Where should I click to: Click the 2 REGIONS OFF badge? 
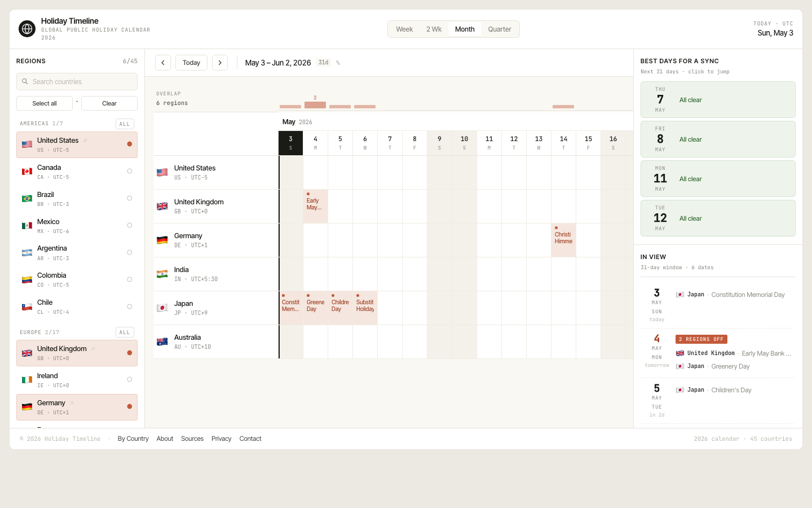(701, 339)
